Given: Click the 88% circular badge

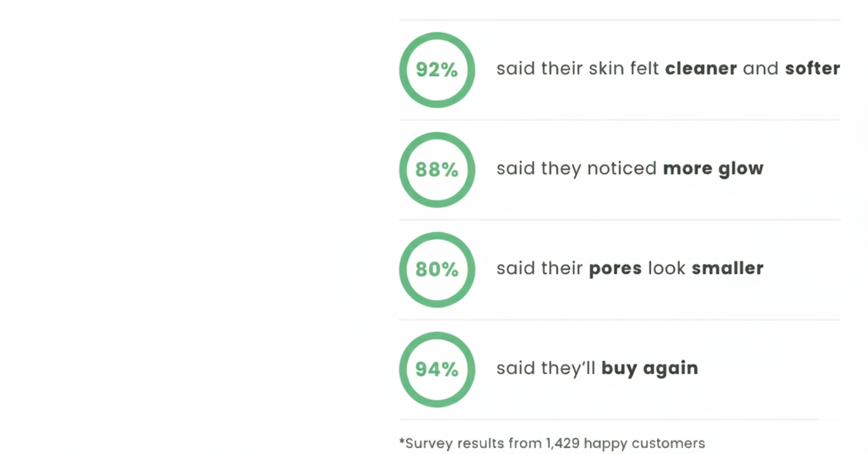Looking at the screenshot, I should [437, 170].
